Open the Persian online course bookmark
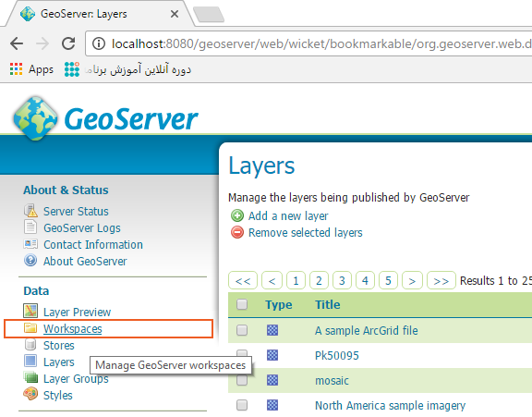Viewport: 532px width, 417px height. tap(127, 69)
